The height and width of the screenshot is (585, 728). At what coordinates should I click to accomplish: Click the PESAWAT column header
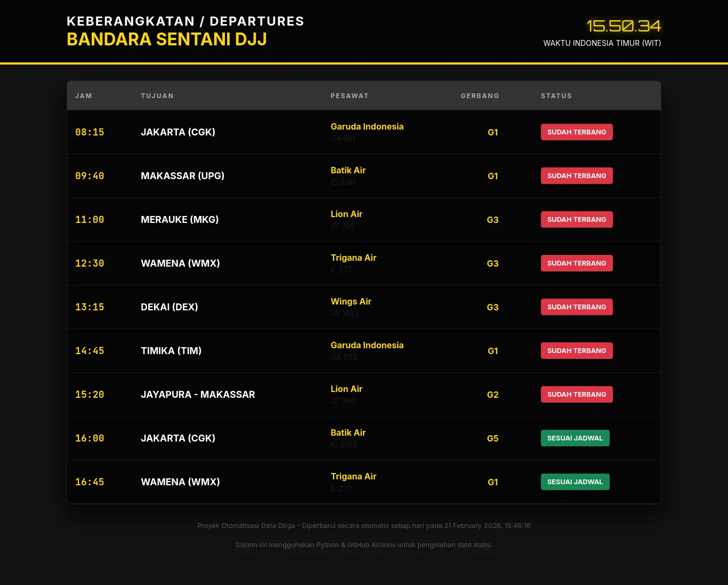coord(349,96)
